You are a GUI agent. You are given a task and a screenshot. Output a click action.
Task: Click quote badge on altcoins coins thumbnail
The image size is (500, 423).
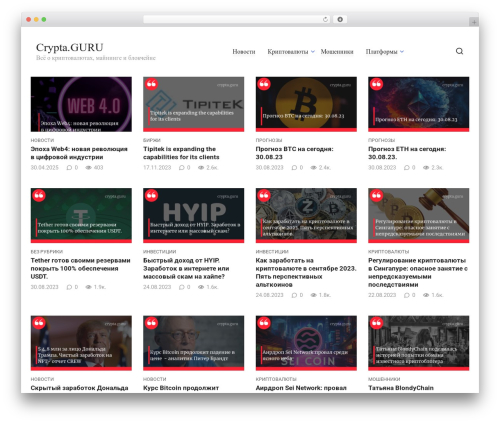pyautogui.click(x=264, y=195)
